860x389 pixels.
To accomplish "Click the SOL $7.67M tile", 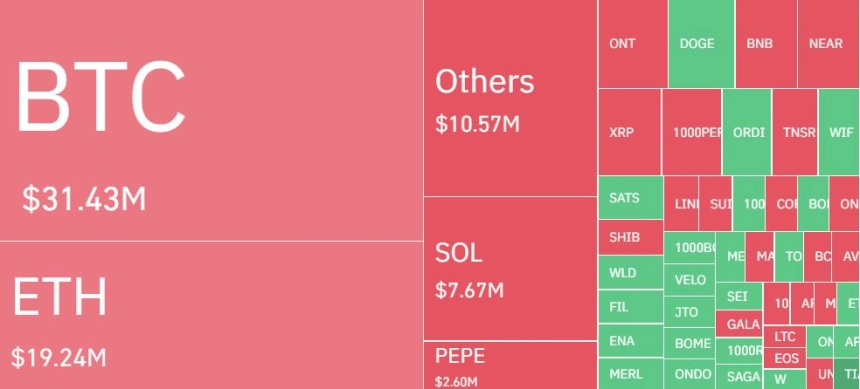I will tap(510, 268).
